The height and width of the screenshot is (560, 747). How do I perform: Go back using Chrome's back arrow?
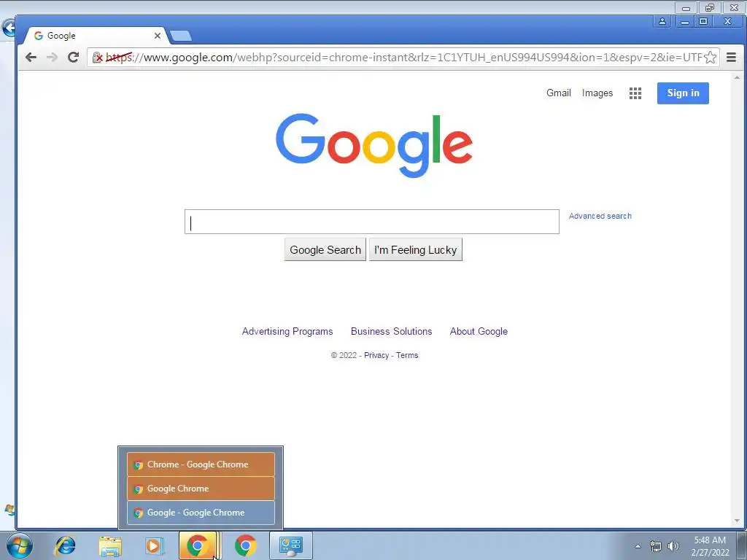31,58
